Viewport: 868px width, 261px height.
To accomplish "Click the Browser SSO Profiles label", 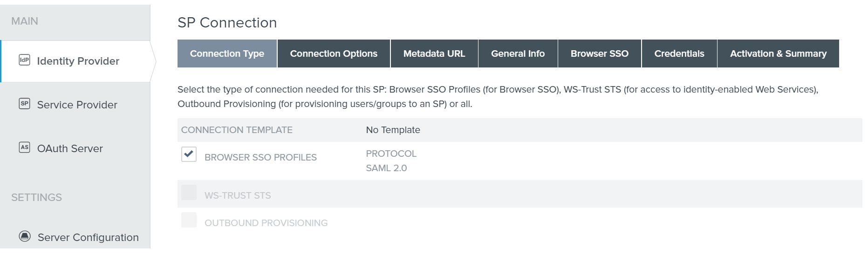I will click(260, 158).
